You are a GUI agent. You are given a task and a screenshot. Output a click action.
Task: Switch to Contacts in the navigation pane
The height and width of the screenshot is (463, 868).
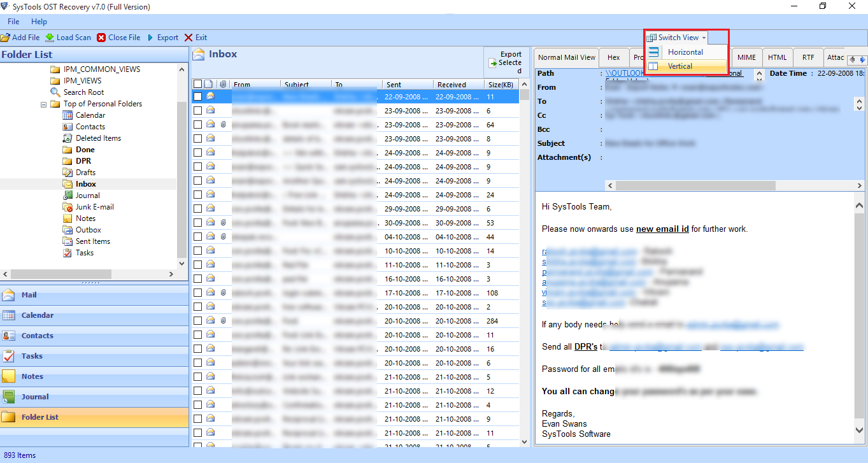click(94, 336)
